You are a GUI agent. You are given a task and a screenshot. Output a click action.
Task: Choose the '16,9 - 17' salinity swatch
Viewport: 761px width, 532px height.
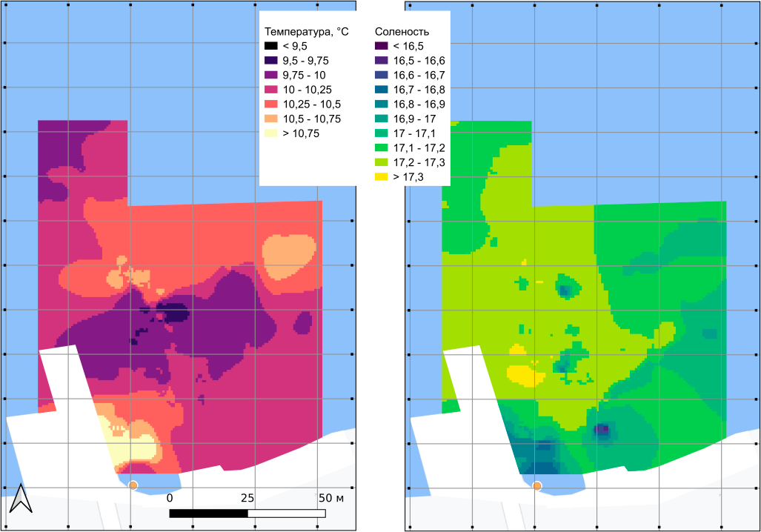[382, 119]
